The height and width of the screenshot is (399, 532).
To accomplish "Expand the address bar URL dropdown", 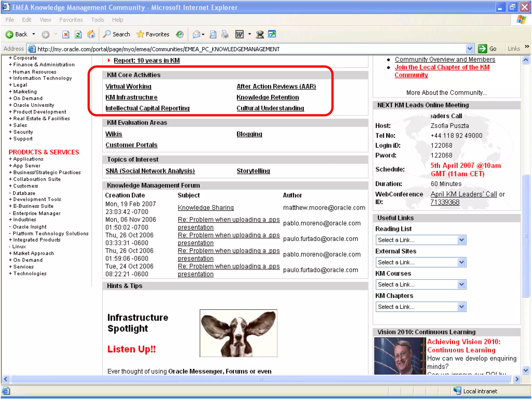I will coord(469,49).
